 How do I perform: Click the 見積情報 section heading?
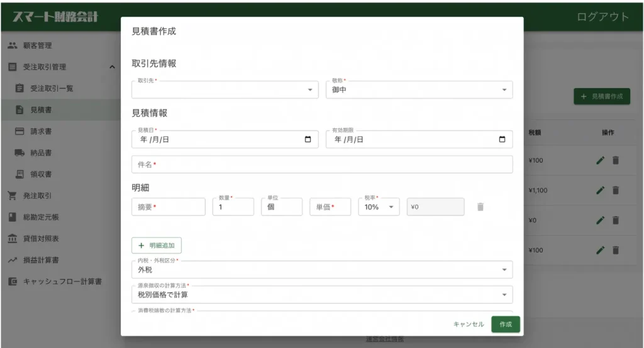point(150,113)
